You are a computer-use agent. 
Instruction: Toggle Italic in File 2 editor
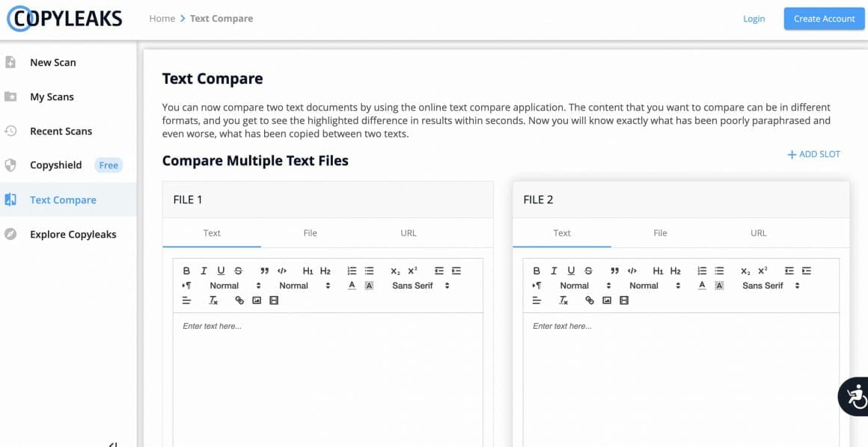[554, 271]
